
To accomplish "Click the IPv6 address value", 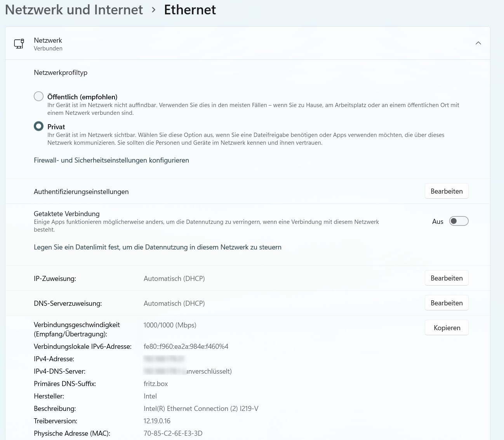I will pos(186,346).
